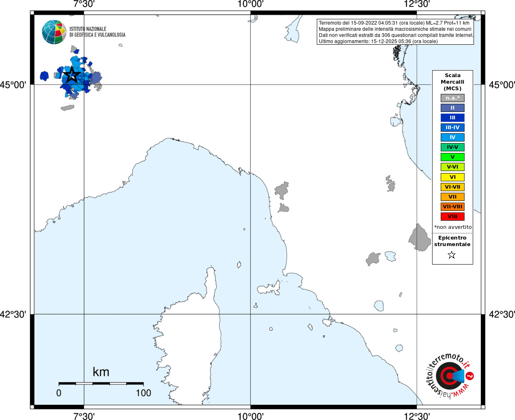The image size is (515, 420).
Task: Click the left 45°00' latitude label
Action: [x=13, y=85]
